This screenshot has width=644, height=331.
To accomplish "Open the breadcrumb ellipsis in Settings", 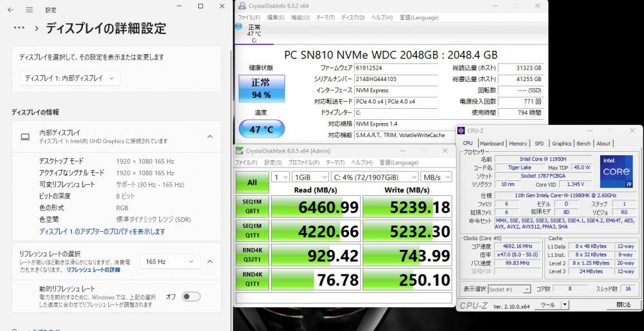I will point(19,28).
